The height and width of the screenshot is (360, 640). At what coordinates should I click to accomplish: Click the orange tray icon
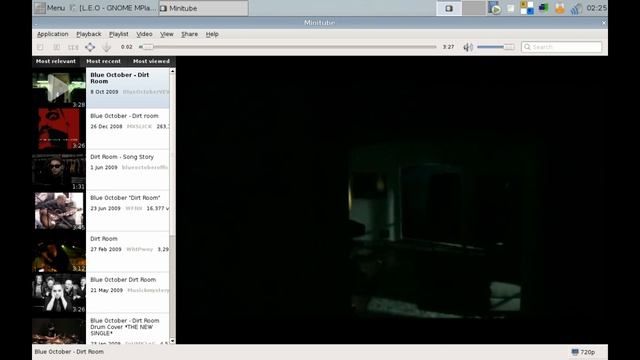[560, 8]
